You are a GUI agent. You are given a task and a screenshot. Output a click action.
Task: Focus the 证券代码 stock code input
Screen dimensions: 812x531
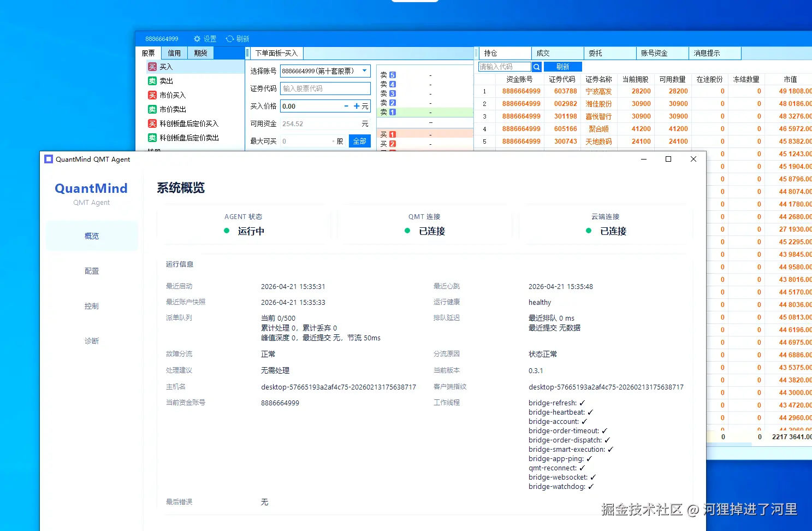click(325, 88)
